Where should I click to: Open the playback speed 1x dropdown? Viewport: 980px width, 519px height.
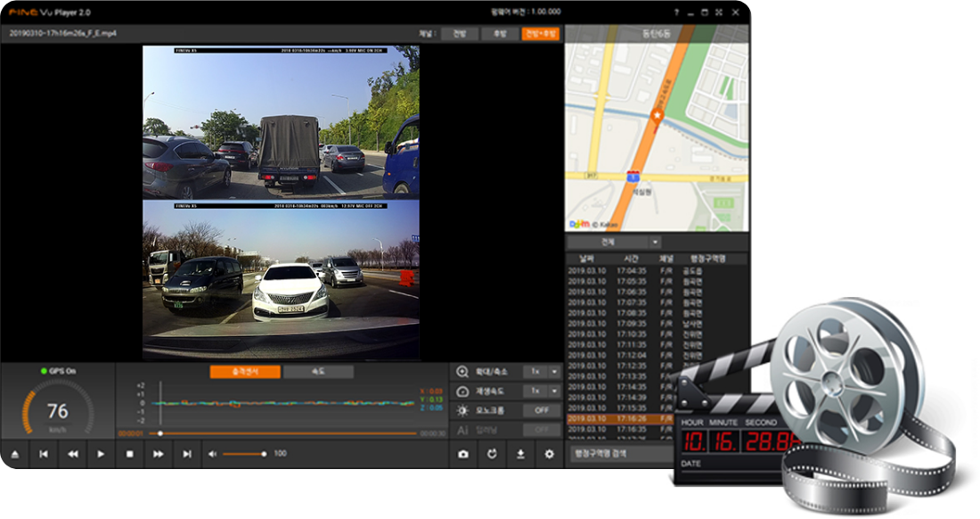click(542, 391)
